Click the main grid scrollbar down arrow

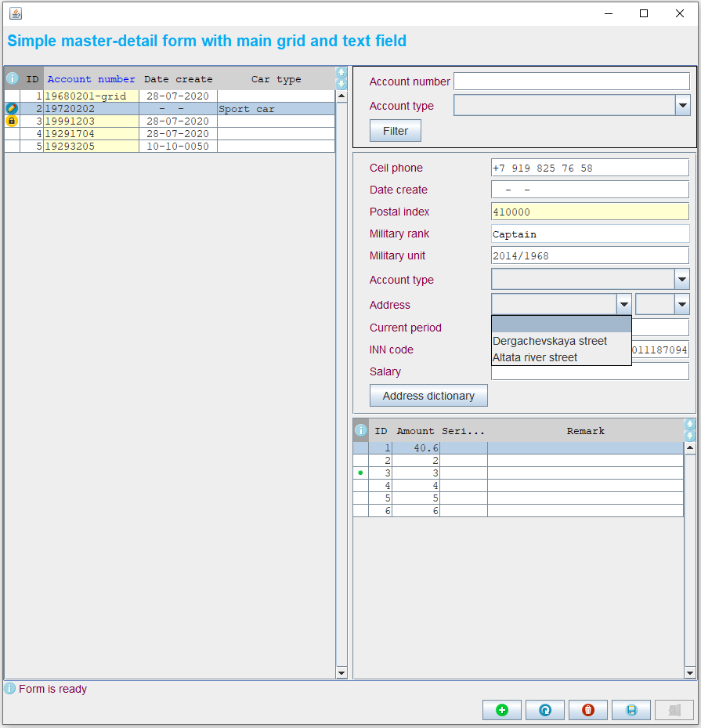point(341,672)
